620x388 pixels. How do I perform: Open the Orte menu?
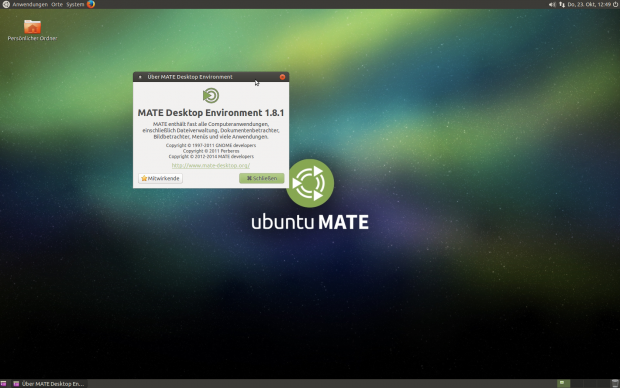[57, 4]
